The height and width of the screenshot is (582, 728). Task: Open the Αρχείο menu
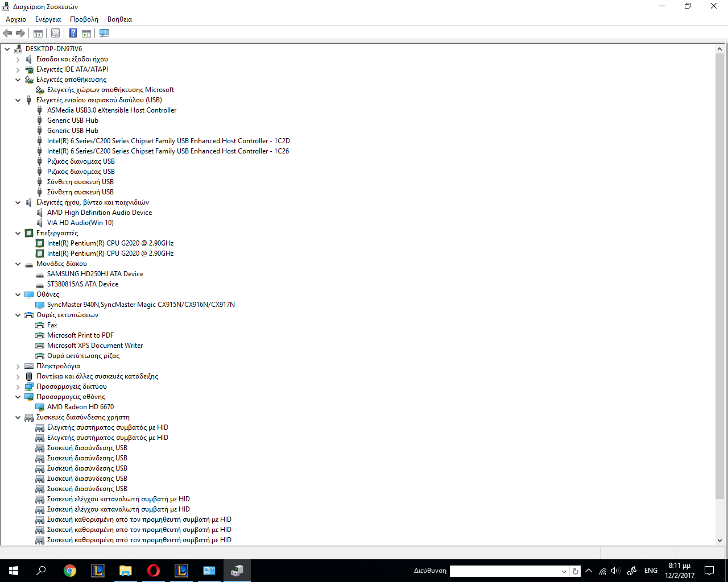(16, 19)
